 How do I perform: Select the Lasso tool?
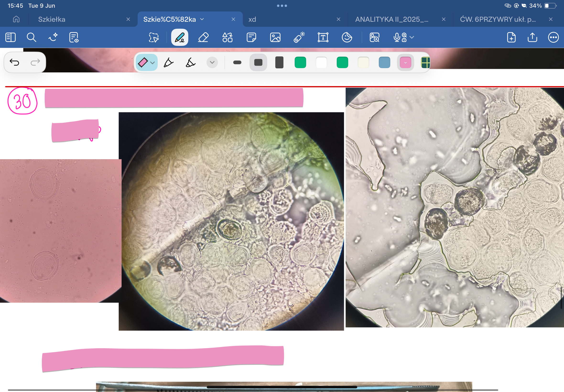(x=154, y=37)
